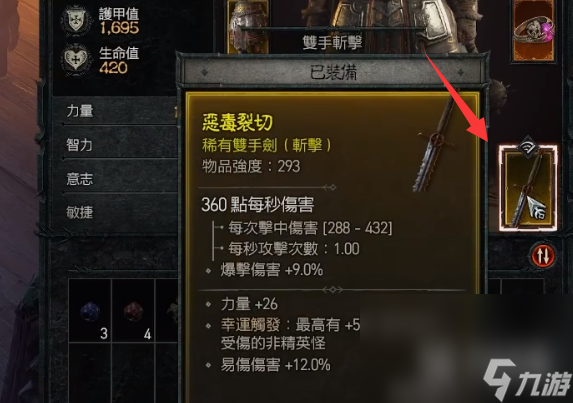Viewport: 573px width, 403px height.
Task: Select the blue gem with count 3
Action: [90, 311]
